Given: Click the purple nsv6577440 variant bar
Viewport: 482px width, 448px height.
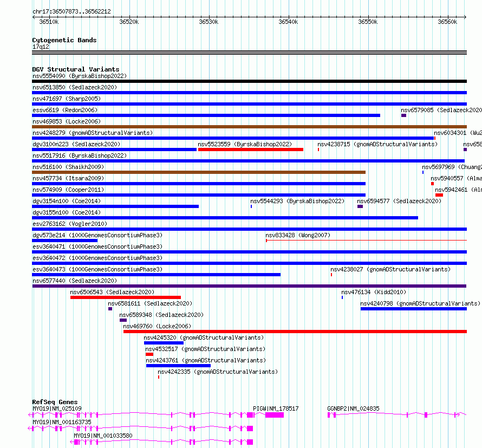Looking at the screenshot, I should click(x=249, y=286).
